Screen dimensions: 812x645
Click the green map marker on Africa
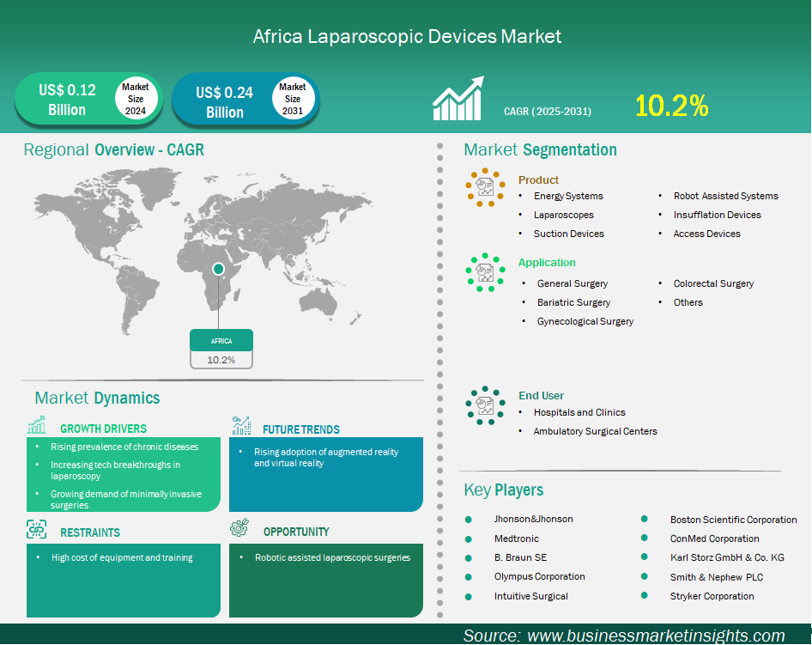219,269
